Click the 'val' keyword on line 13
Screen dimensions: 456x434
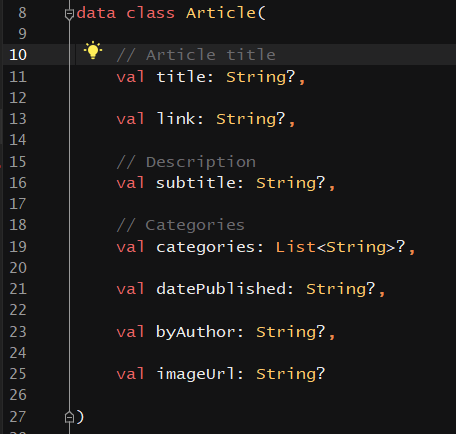click(x=131, y=119)
